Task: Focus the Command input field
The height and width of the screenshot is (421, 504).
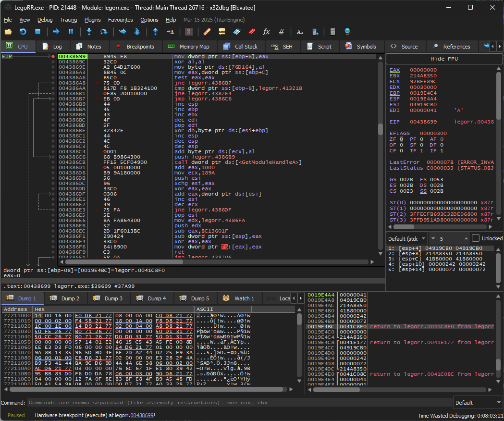Action: coord(239,403)
